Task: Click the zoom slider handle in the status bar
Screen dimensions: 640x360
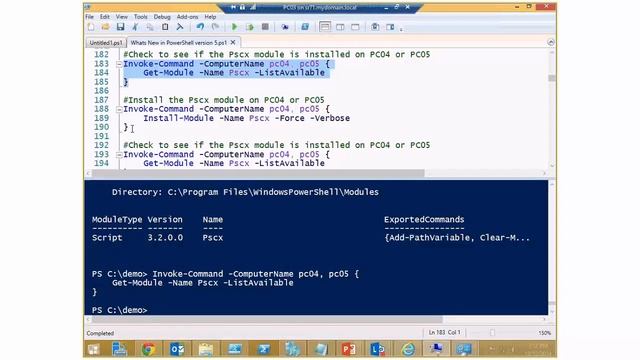Action: [x=492, y=333]
